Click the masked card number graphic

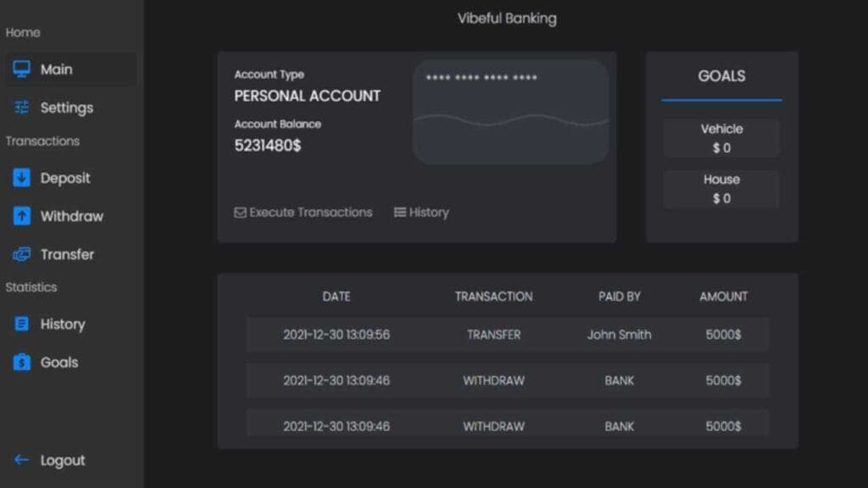pyautogui.click(x=510, y=111)
